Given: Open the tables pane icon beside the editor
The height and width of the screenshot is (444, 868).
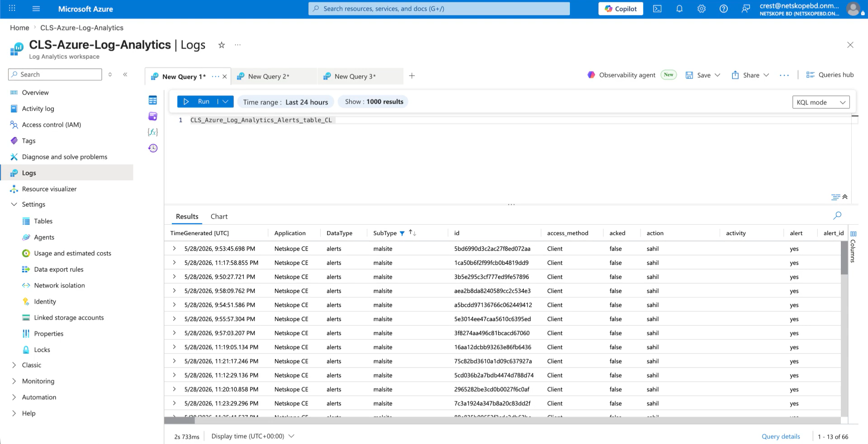Looking at the screenshot, I should (x=153, y=100).
